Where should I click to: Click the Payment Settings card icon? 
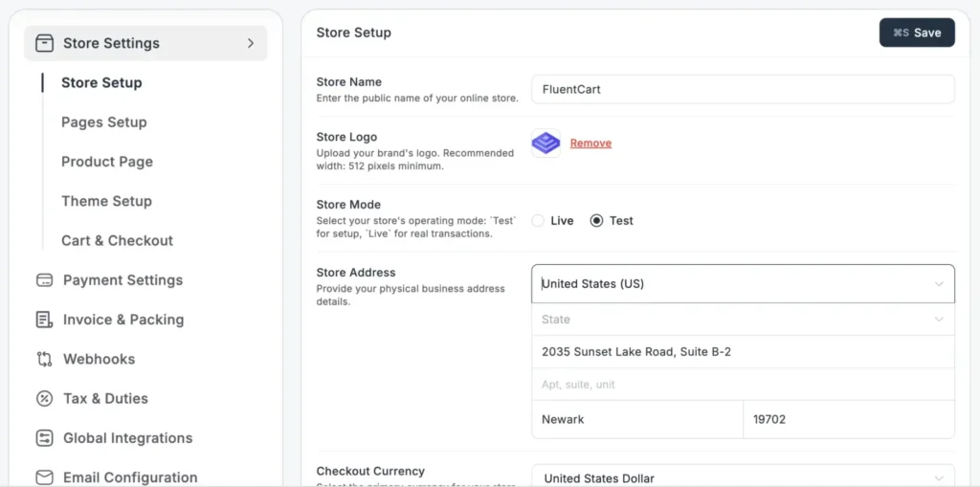44,280
